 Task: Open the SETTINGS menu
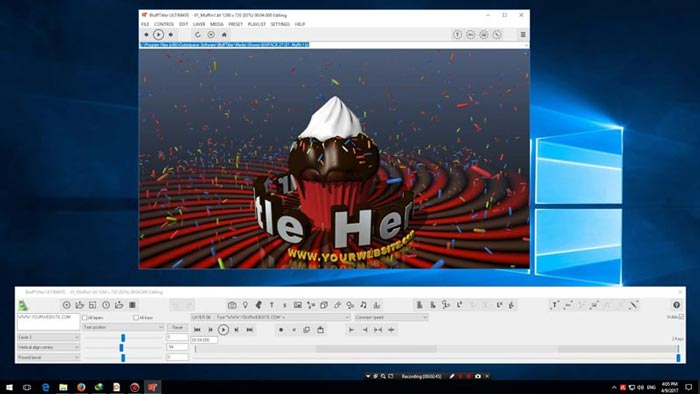coord(280,24)
